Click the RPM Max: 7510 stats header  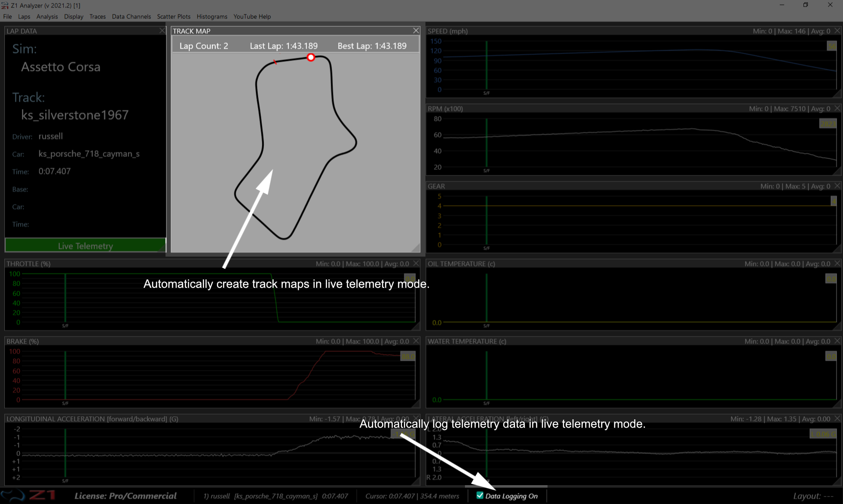[790, 109]
